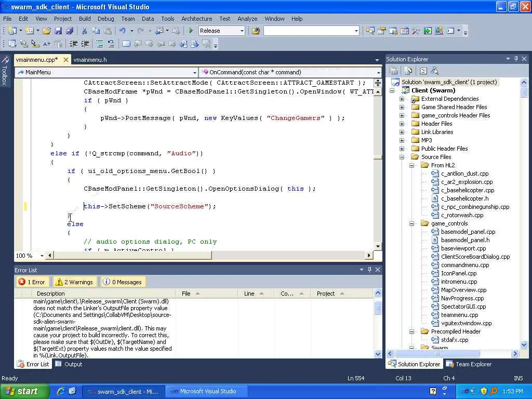Open the Architecture menu
Viewport: 532px width, 399px height.
pyautogui.click(x=196, y=19)
